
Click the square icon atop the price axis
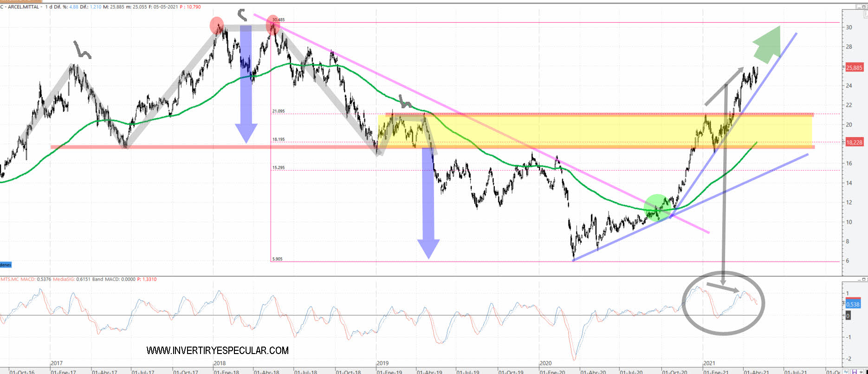pyautogui.click(x=866, y=14)
